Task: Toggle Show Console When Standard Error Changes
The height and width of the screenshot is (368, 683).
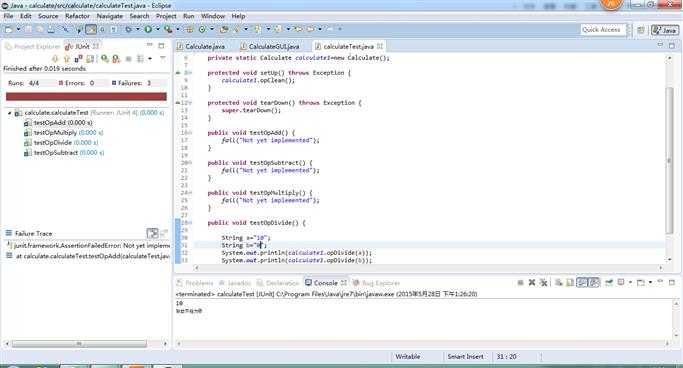Action: tap(594, 283)
